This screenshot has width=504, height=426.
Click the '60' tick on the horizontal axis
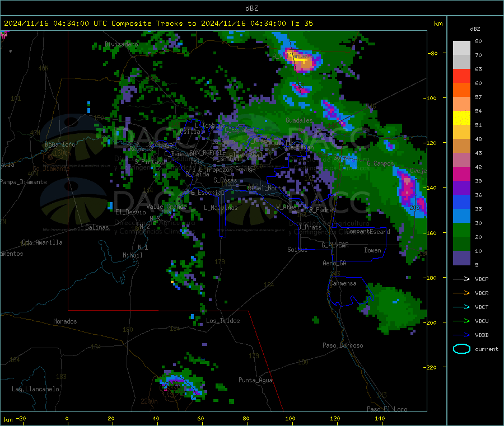point(200,418)
